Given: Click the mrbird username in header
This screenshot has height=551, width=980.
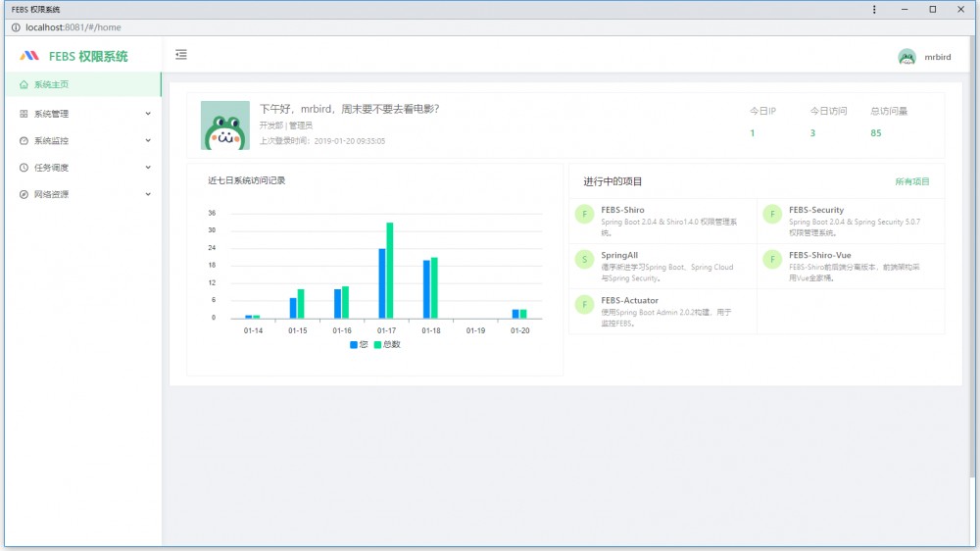Looking at the screenshot, I should point(938,57).
